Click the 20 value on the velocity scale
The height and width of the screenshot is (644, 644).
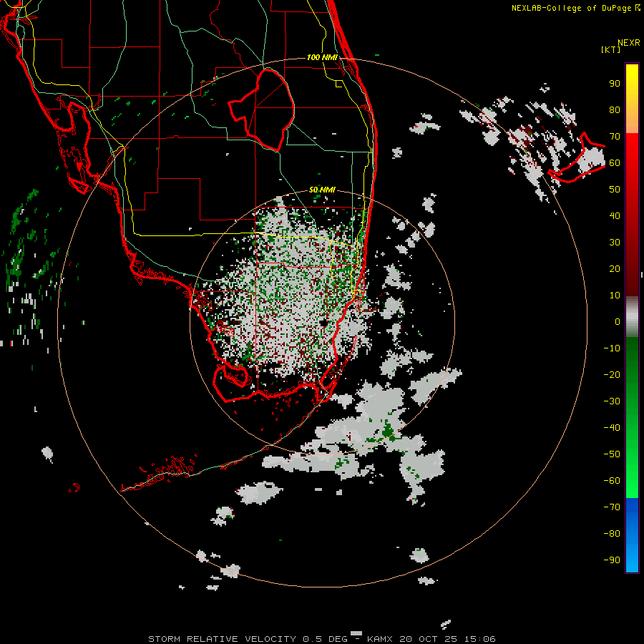coord(615,268)
